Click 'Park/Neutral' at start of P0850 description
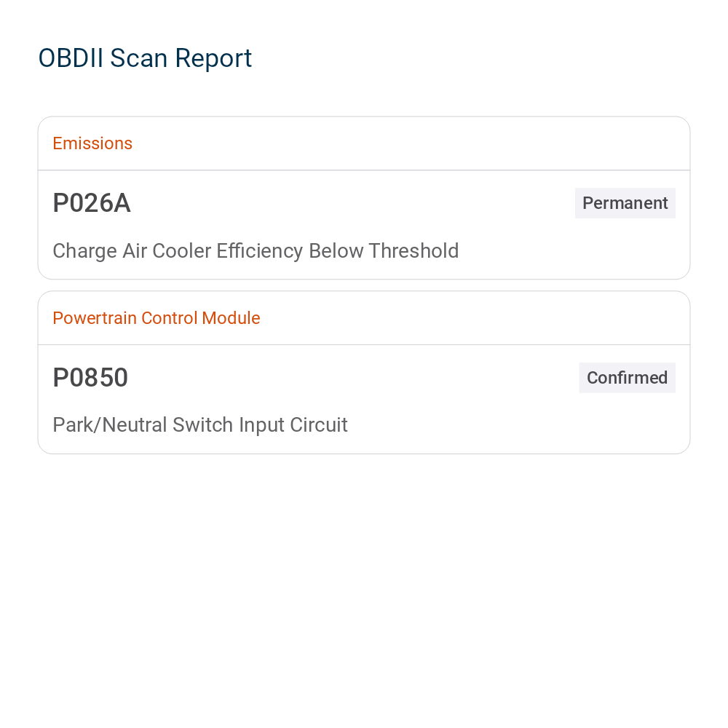 [x=110, y=425]
